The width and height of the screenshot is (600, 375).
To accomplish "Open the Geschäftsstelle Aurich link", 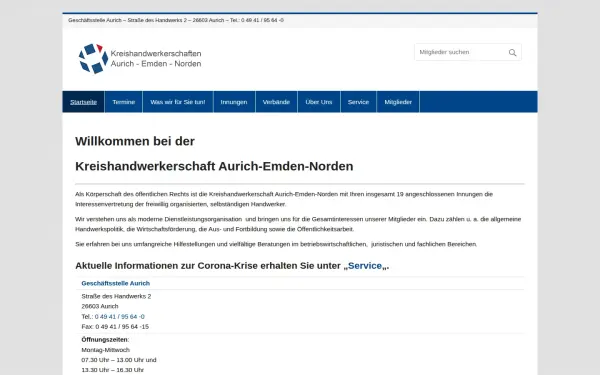I will point(116,283).
